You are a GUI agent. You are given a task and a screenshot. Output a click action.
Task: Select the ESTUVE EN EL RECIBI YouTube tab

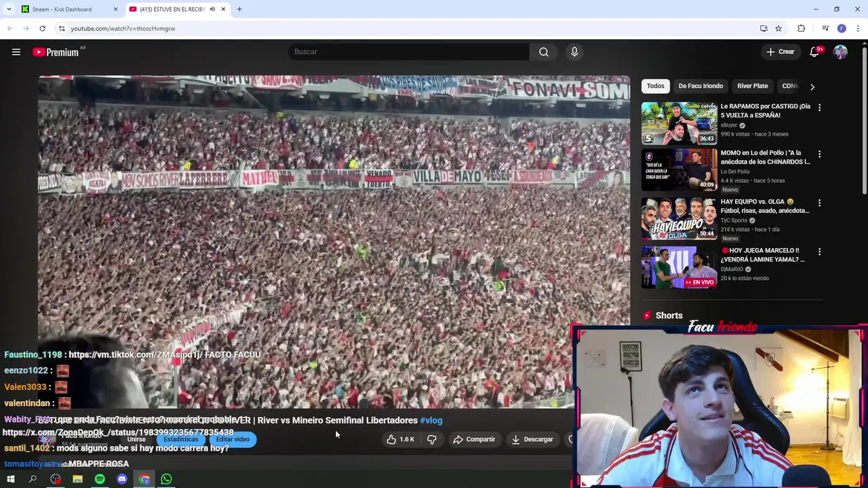click(x=171, y=9)
